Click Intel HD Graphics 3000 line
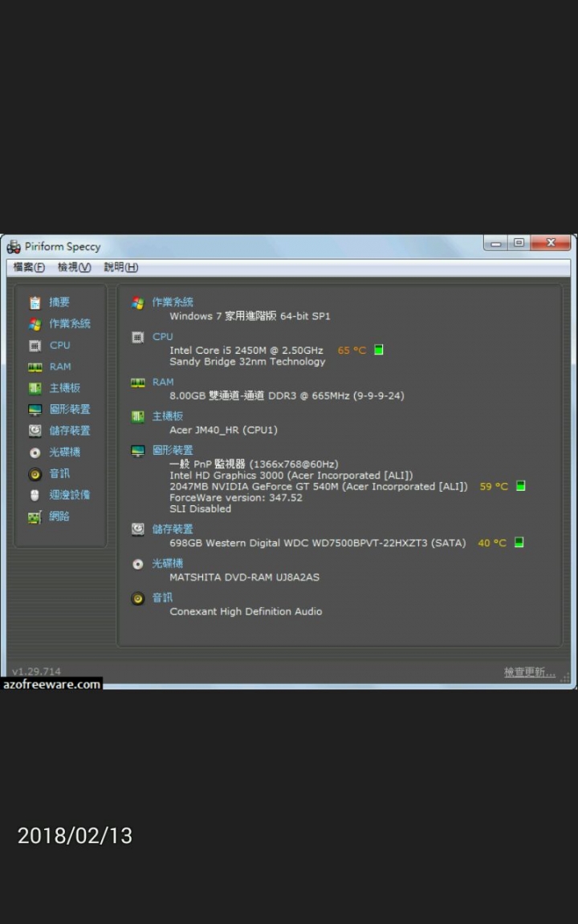 point(291,476)
